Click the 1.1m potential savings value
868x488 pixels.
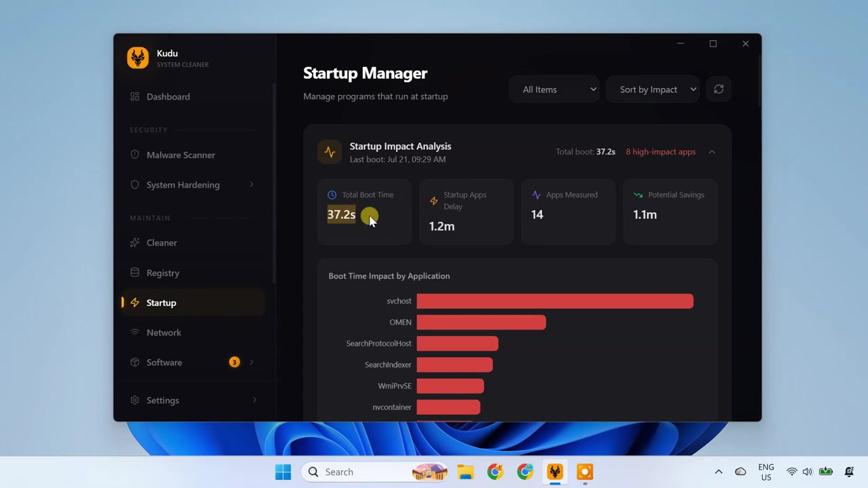click(x=645, y=214)
